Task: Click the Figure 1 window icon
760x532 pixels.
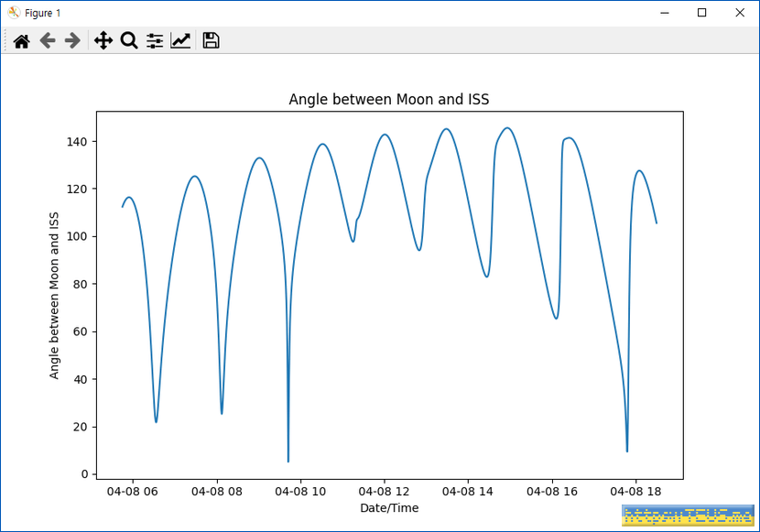Action: [13, 13]
